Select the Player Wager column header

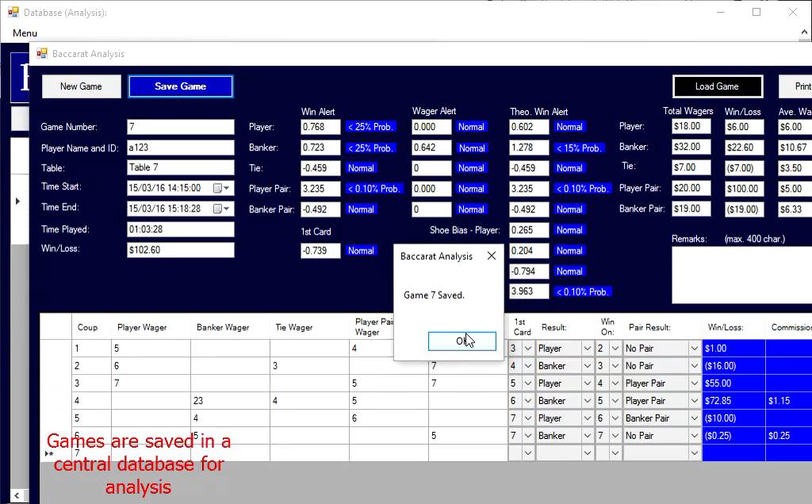tap(151, 327)
